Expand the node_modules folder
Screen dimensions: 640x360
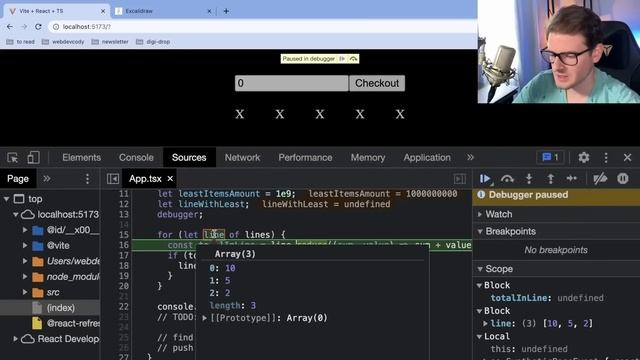25,276
